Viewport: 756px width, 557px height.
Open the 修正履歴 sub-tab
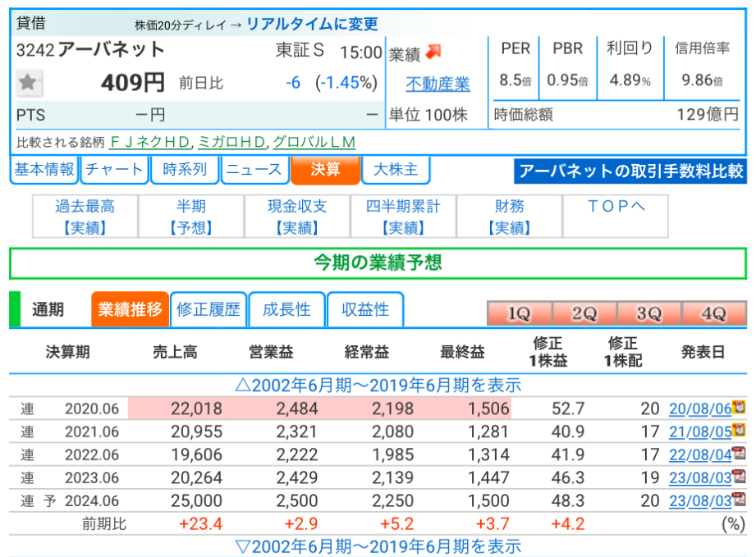click(208, 309)
